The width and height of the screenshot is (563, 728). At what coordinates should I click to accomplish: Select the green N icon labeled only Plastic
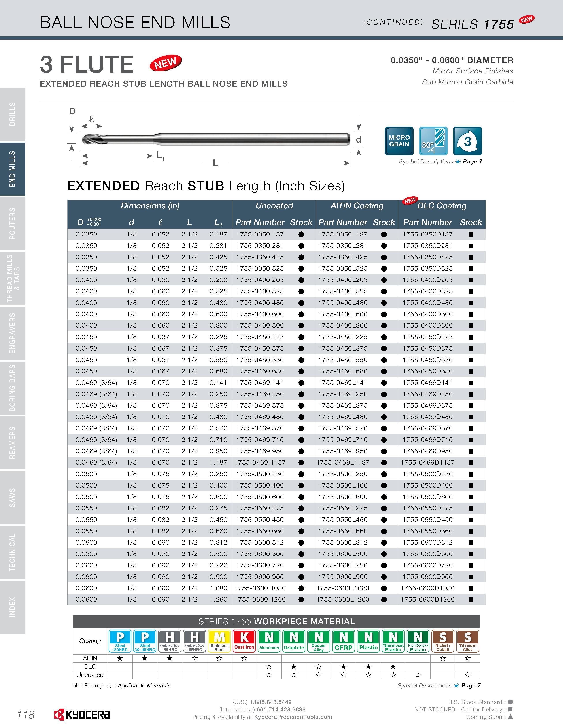click(x=368, y=641)
